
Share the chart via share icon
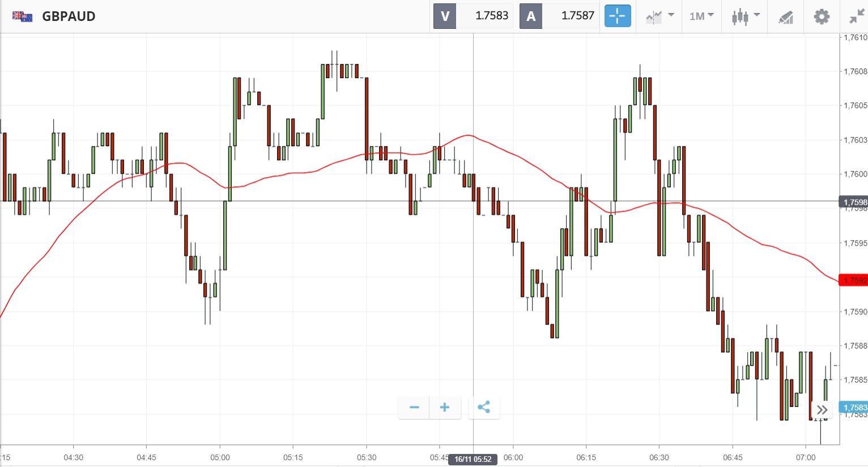[484, 407]
